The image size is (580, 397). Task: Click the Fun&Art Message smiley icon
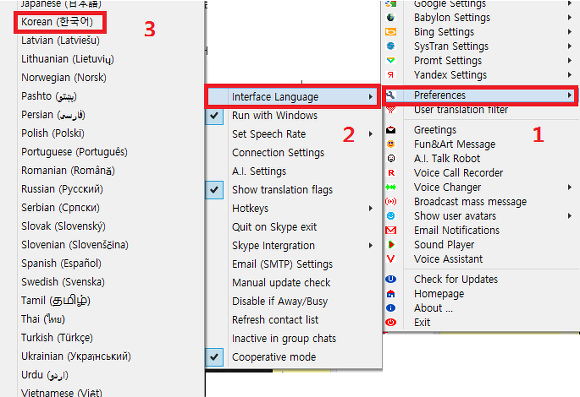coord(391,144)
